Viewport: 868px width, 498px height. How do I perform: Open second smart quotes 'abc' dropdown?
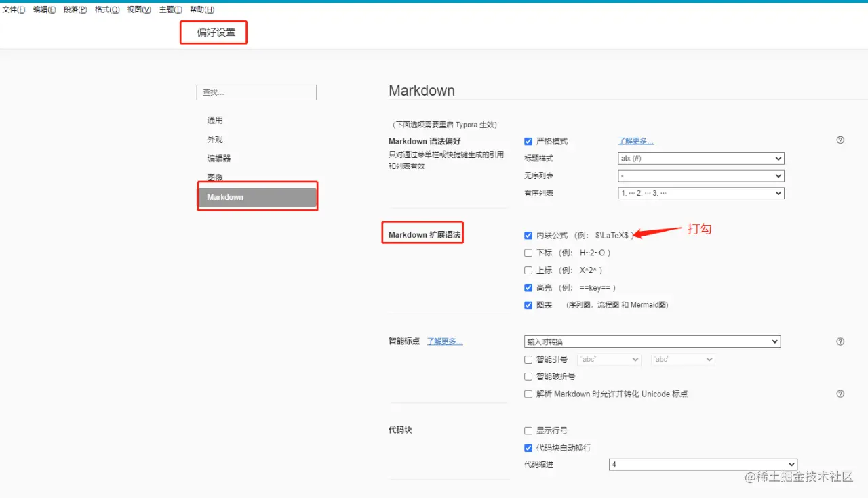coord(683,360)
